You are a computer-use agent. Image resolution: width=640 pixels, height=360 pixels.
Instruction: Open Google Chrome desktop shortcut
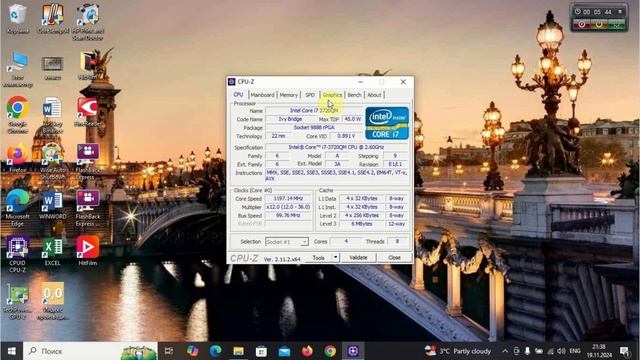click(17, 115)
